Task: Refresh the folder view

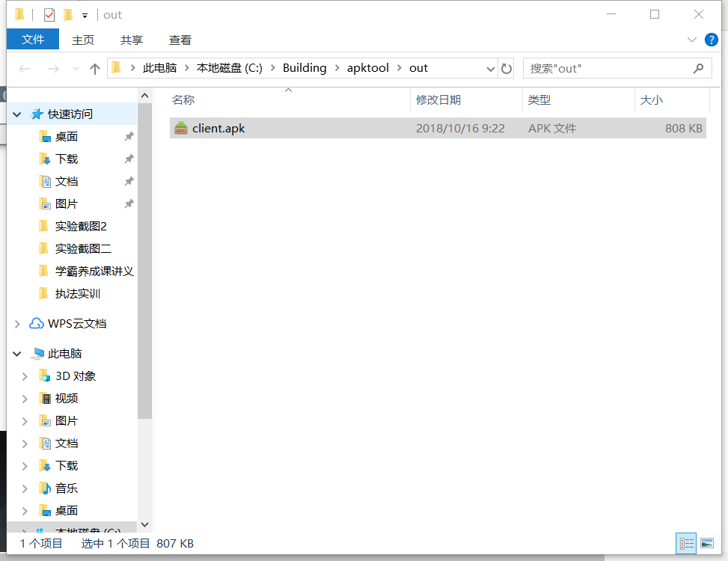Action: (x=506, y=69)
